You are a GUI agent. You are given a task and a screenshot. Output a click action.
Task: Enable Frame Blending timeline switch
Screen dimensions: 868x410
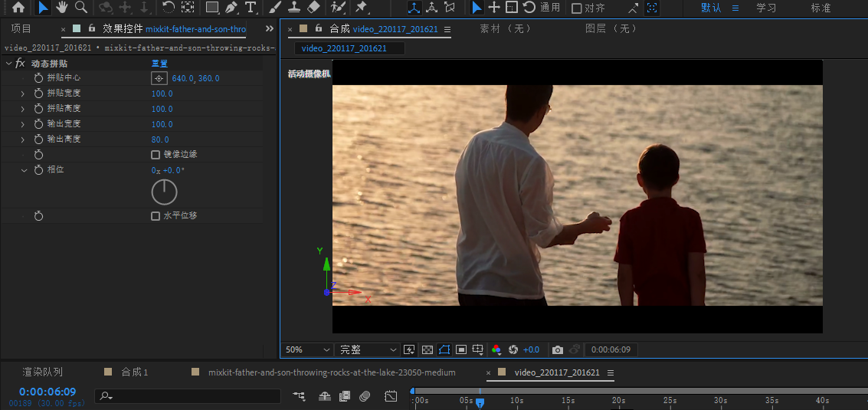pos(344,396)
